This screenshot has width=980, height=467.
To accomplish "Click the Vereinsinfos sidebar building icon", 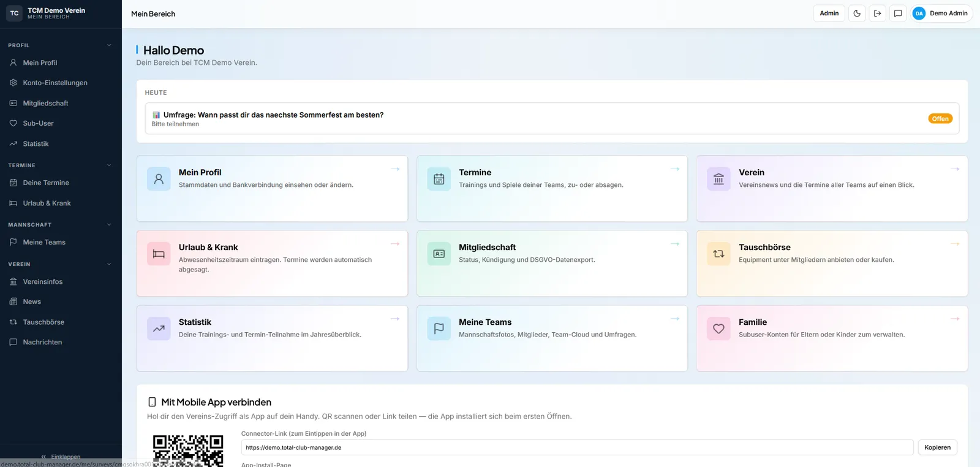I will [x=13, y=281].
